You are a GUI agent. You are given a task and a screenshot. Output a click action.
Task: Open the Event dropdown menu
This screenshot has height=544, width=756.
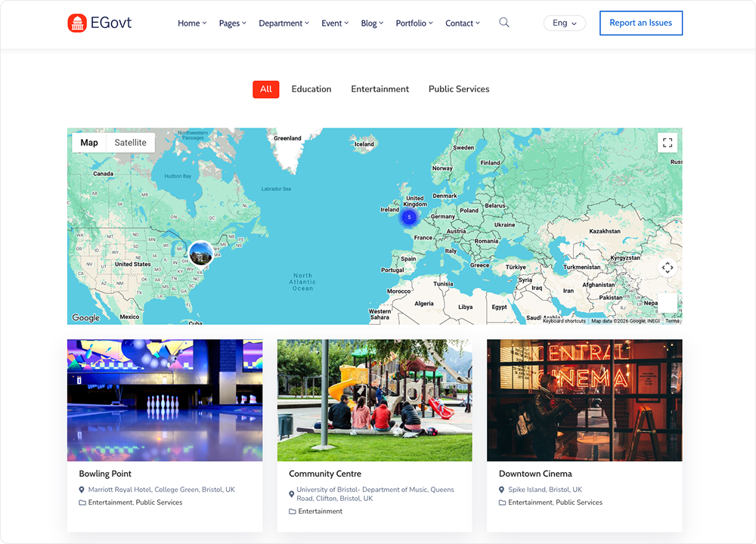pos(335,23)
